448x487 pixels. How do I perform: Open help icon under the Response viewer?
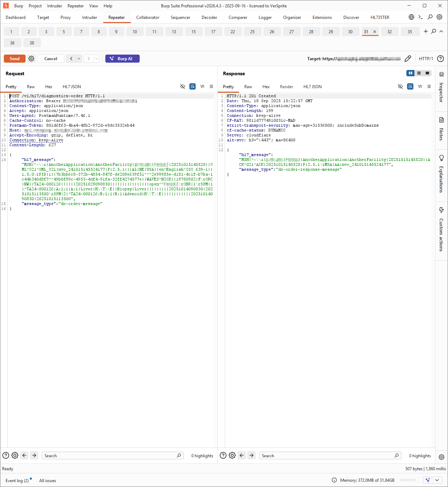(x=223, y=456)
